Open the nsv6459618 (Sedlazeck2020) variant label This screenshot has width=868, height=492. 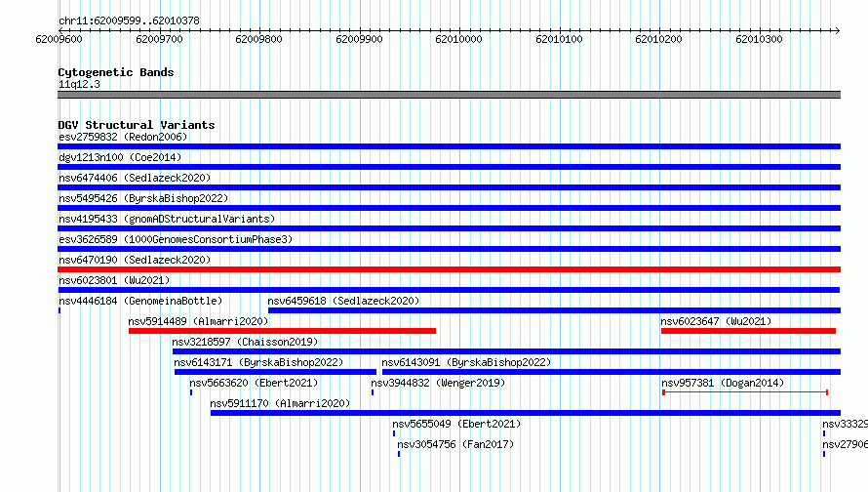(343, 301)
